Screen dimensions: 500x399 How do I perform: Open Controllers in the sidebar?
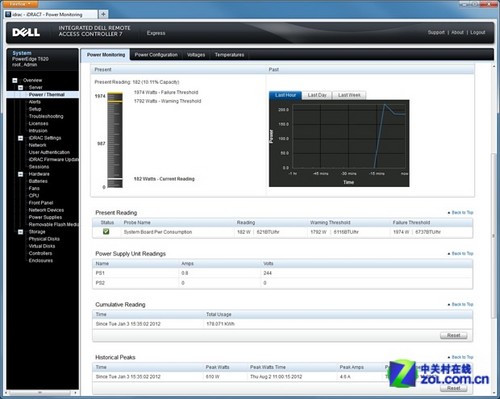click(x=40, y=253)
